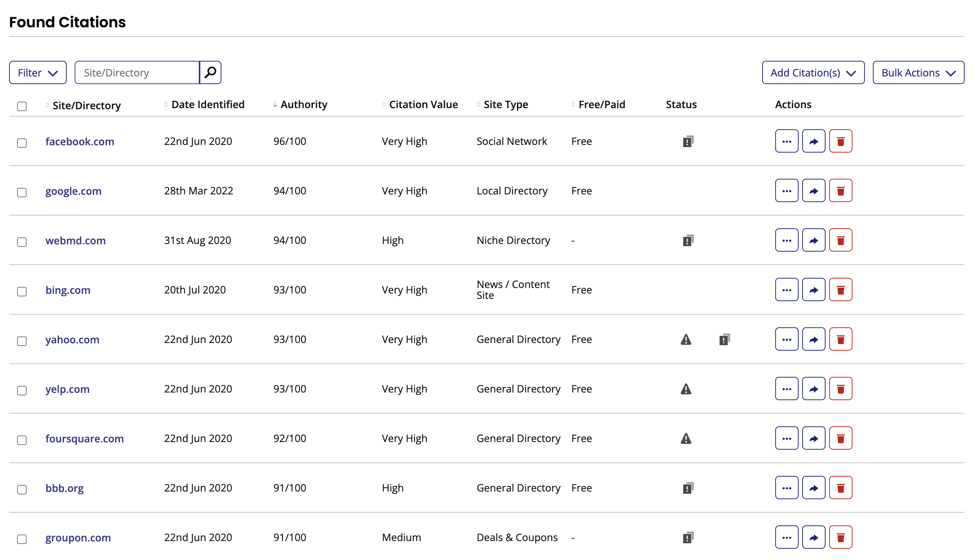Click the search magnifier button
The image size is (977, 560).
(210, 72)
